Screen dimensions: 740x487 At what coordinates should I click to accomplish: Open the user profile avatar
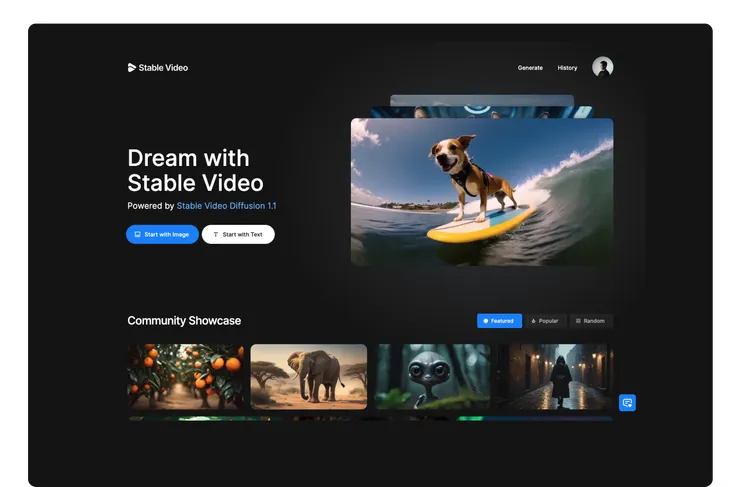click(x=603, y=67)
